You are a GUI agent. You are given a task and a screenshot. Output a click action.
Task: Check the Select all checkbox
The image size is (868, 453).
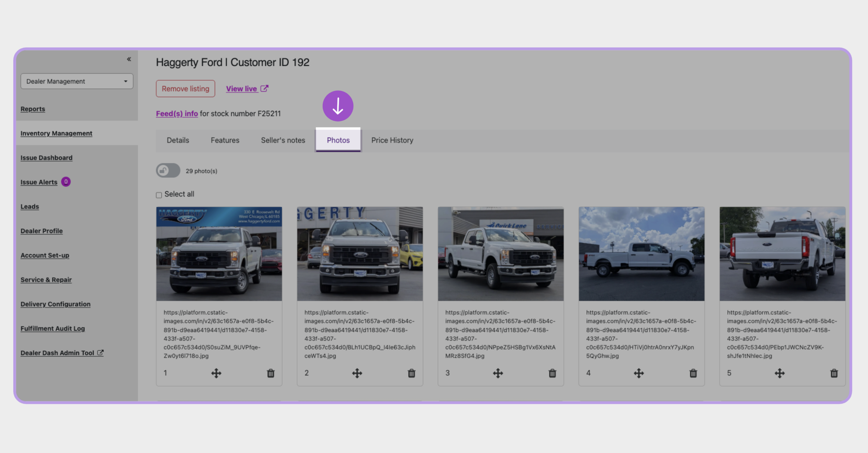pos(159,195)
